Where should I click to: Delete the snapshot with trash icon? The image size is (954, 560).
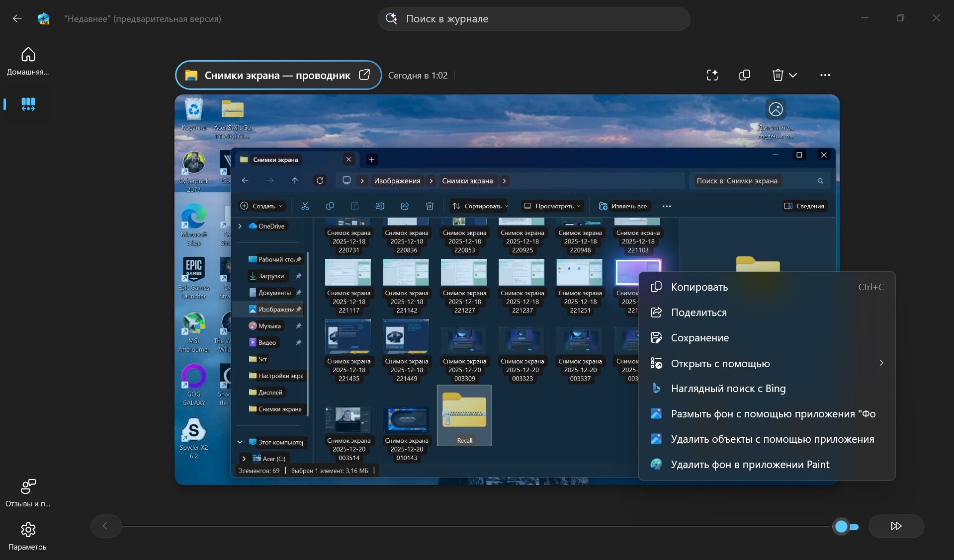(778, 75)
